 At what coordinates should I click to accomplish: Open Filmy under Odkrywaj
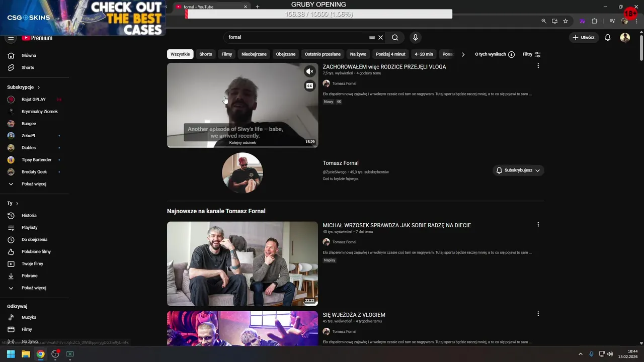(x=34, y=329)
